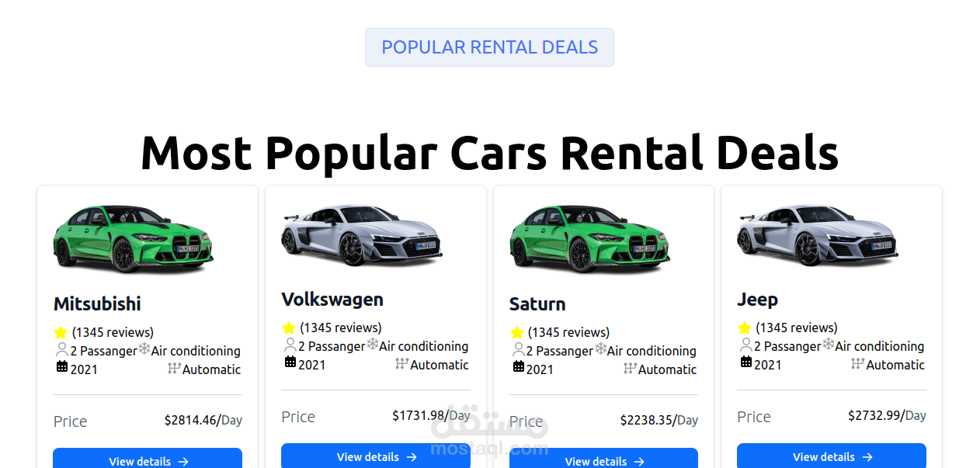Click the Volkswagen reviews count text
Viewport: 980px width, 468px height.
(340, 328)
